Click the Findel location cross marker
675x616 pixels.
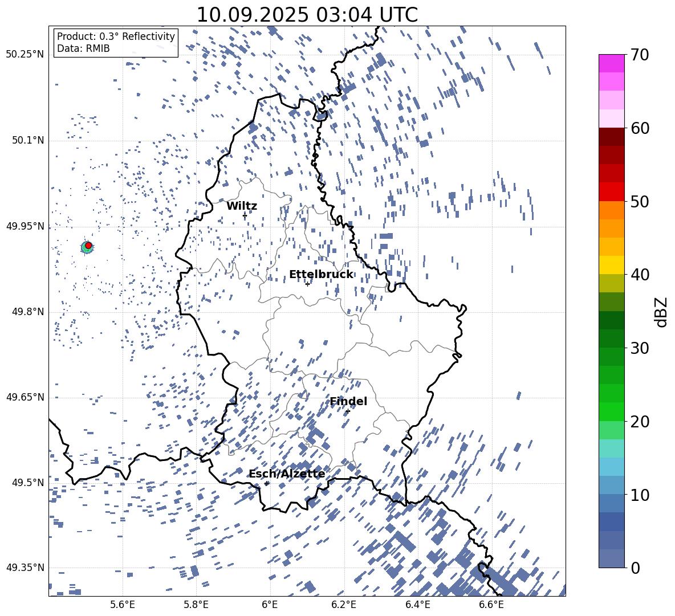(348, 411)
